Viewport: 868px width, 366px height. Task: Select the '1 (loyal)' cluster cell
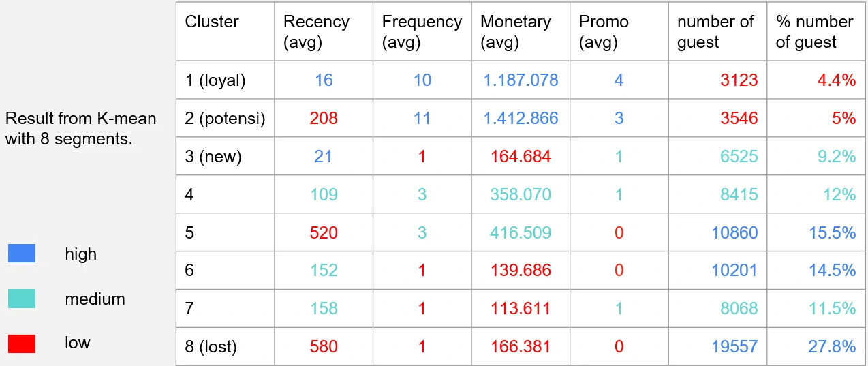click(215, 80)
